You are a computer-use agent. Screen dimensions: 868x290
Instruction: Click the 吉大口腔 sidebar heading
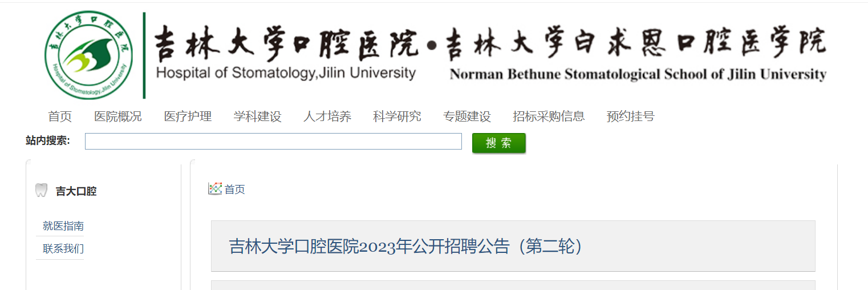[x=76, y=191]
